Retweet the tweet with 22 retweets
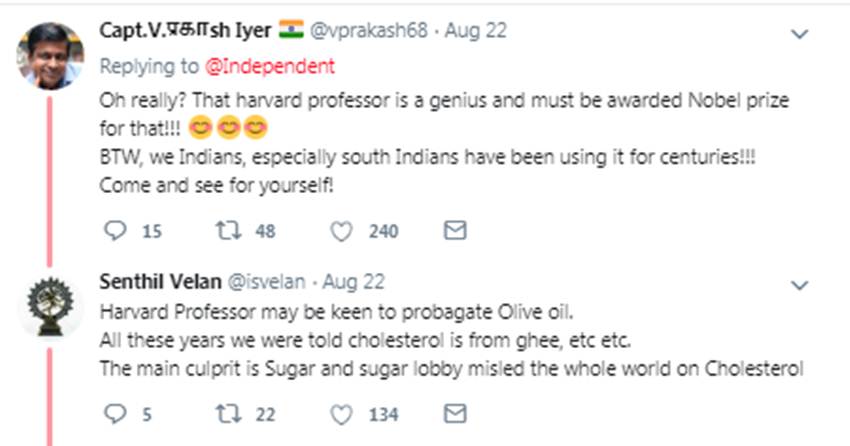This screenshot has height=446, width=850. [228, 414]
